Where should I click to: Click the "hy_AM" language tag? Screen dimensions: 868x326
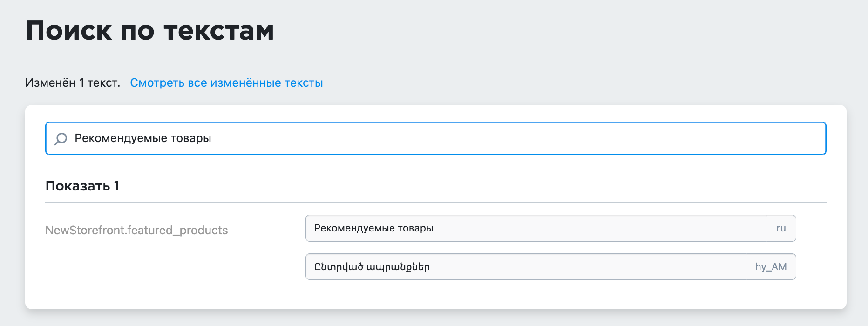click(771, 267)
